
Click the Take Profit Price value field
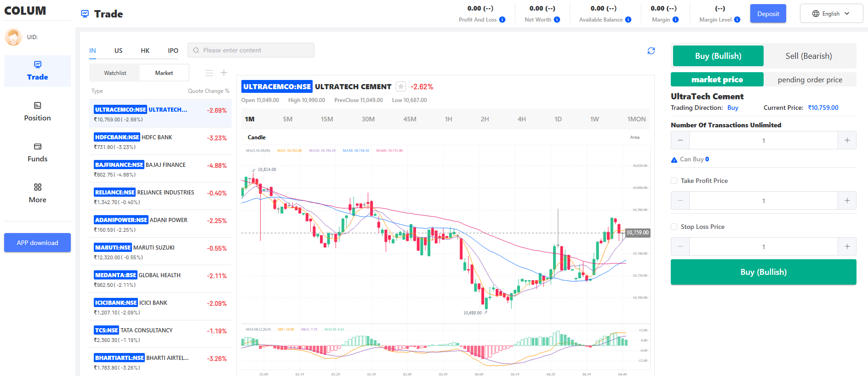(764, 200)
